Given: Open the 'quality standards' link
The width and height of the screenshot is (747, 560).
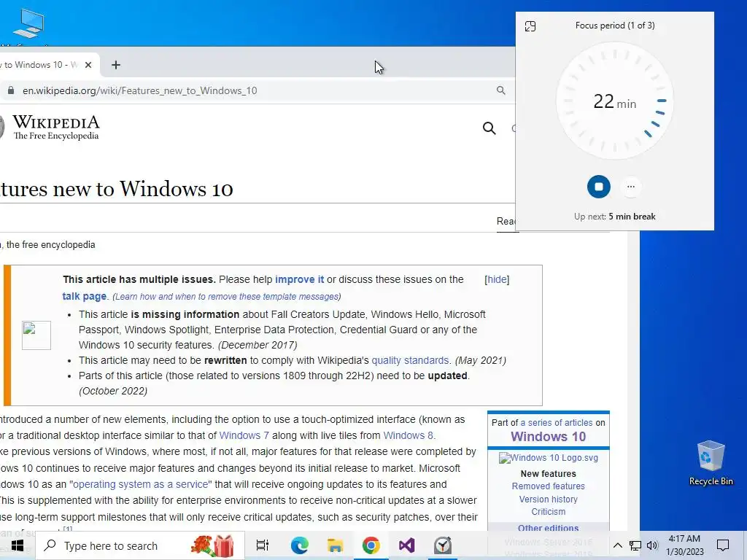Looking at the screenshot, I should 410,360.
